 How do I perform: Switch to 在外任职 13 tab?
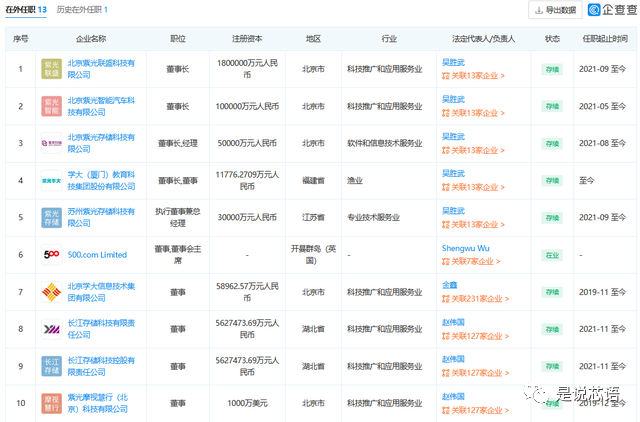(26, 9)
